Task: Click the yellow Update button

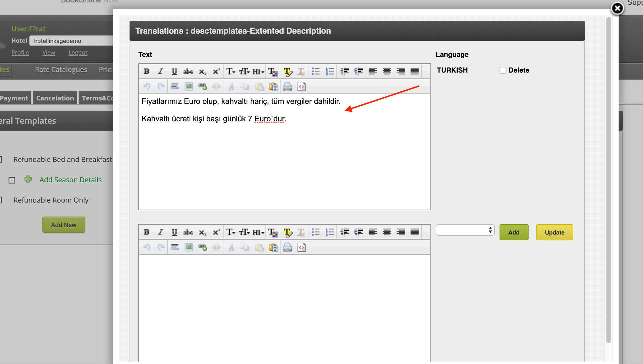Action: pos(554,232)
